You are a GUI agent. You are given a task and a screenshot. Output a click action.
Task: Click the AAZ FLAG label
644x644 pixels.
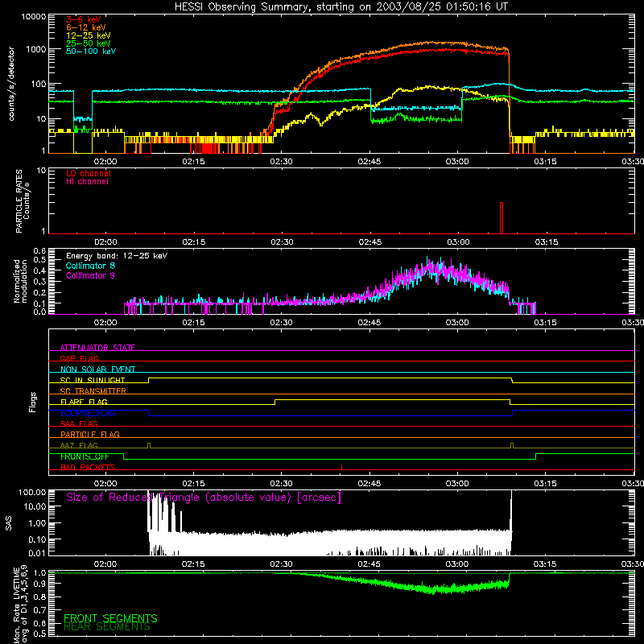click(x=79, y=445)
